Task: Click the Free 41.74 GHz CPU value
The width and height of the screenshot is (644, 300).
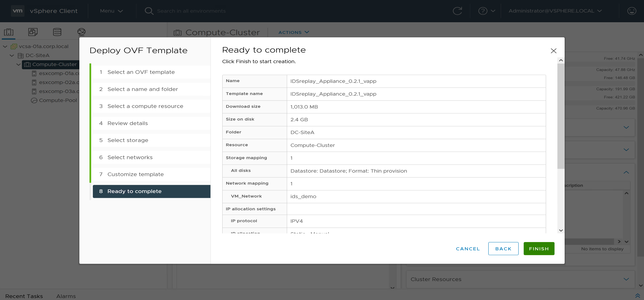Action: (620, 59)
